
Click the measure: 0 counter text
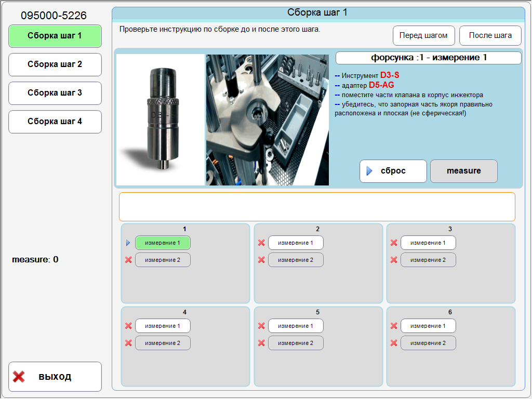click(x=35, y=260)
